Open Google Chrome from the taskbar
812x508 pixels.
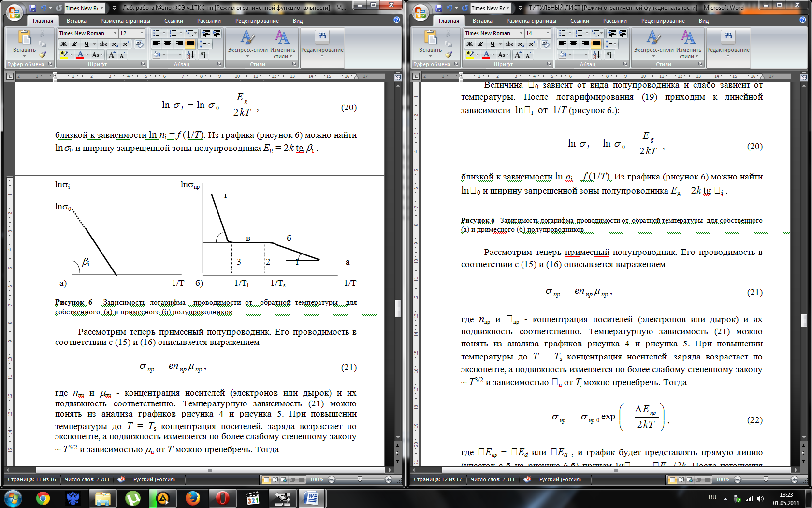click(x=43, y=498)
